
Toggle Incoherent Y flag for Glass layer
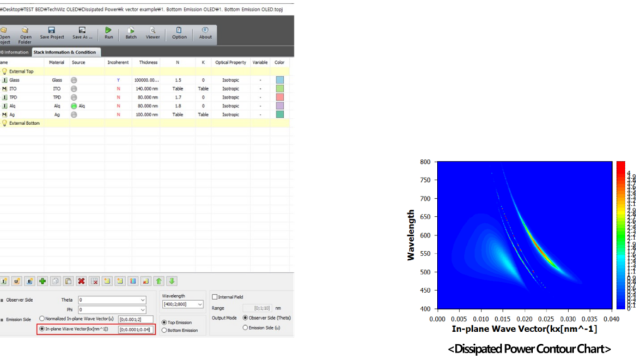tap(118, 80)
